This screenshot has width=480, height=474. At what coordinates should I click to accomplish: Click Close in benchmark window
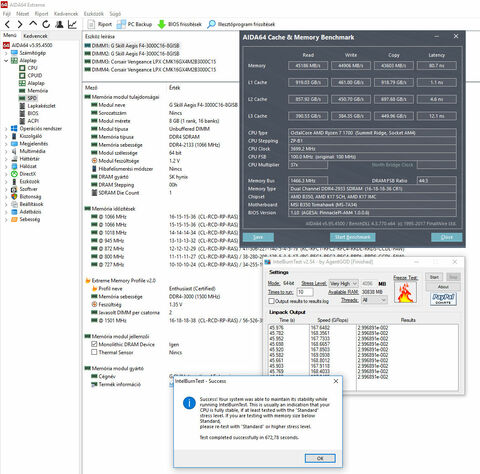(x=447, y=237)
